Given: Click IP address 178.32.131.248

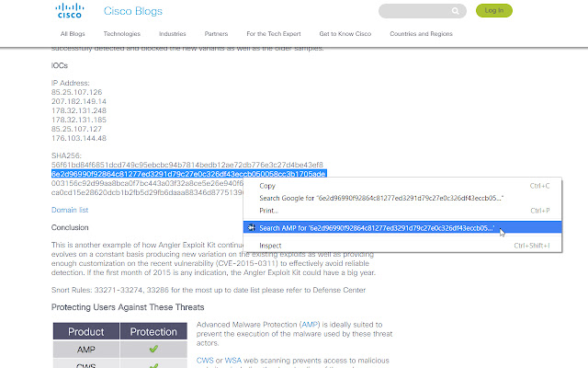Looking at the screenshot, I should pyautogui.click(x=79, y=110).
